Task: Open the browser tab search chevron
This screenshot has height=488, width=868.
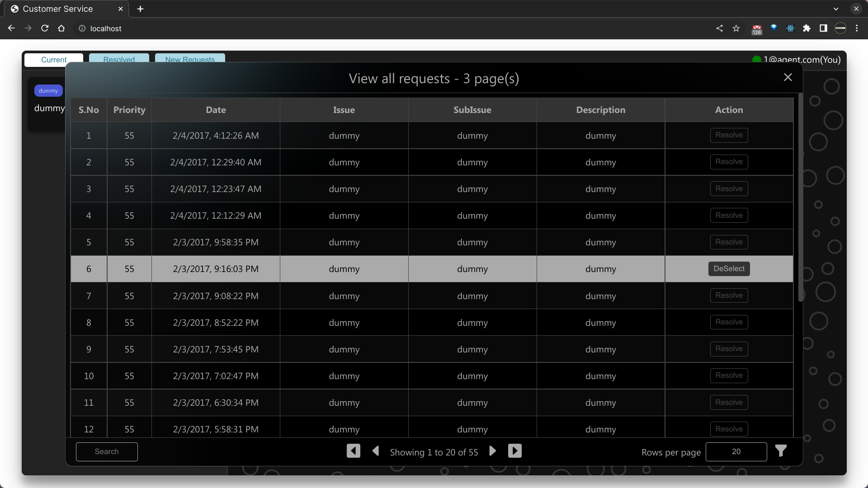Action: click(x=836, y=9)
